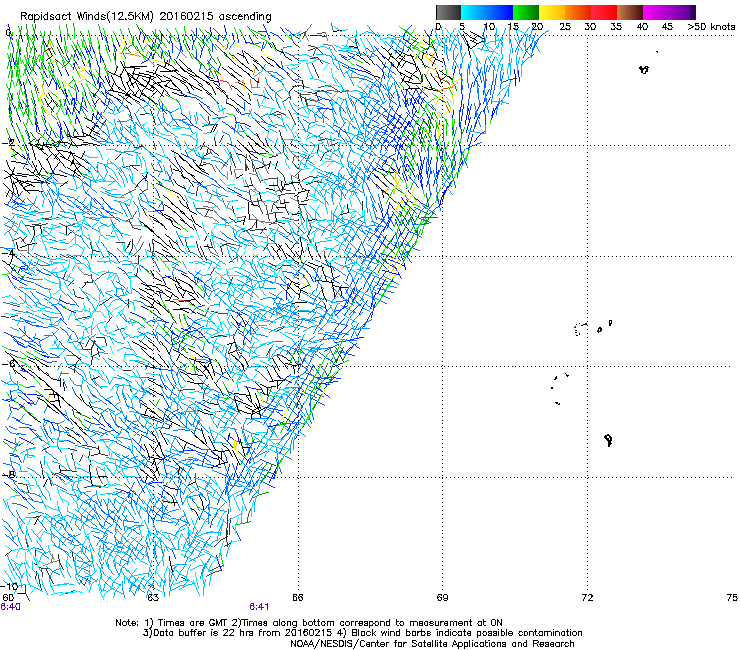Click the NOAA/NESDIS credit line
The height and width of the screenshot is (650, 740).
(432, 644)
